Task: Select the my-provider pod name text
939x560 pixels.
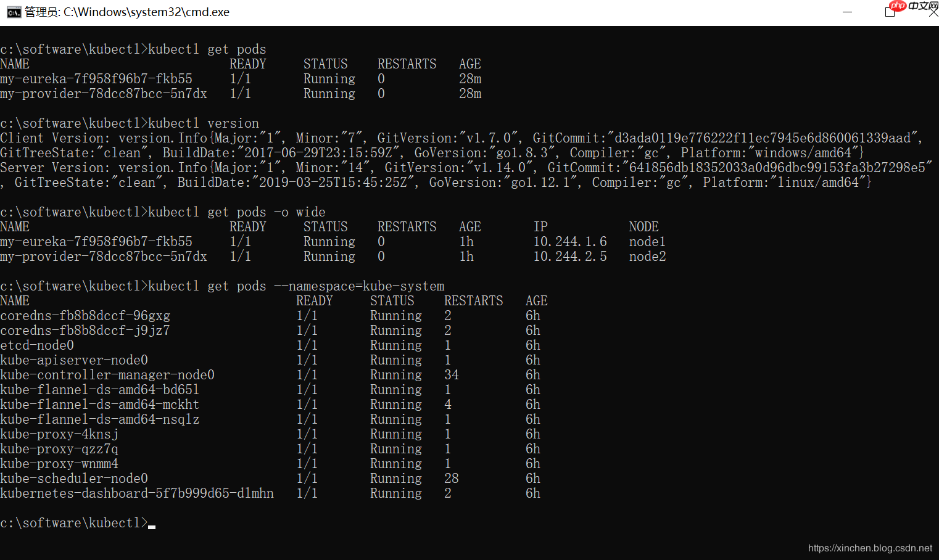Action: click(104, 93)
